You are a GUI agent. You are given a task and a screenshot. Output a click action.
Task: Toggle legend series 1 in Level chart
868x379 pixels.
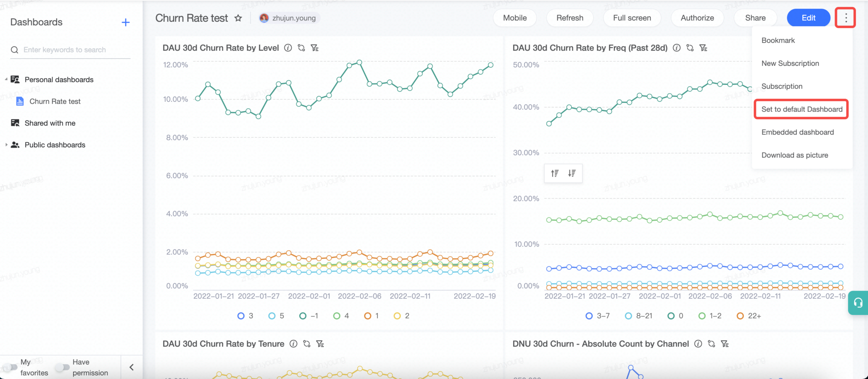[371, 316]
